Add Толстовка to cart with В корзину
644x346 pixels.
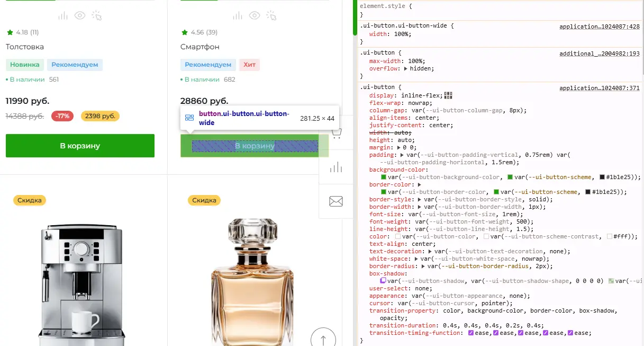coord(80,146)
